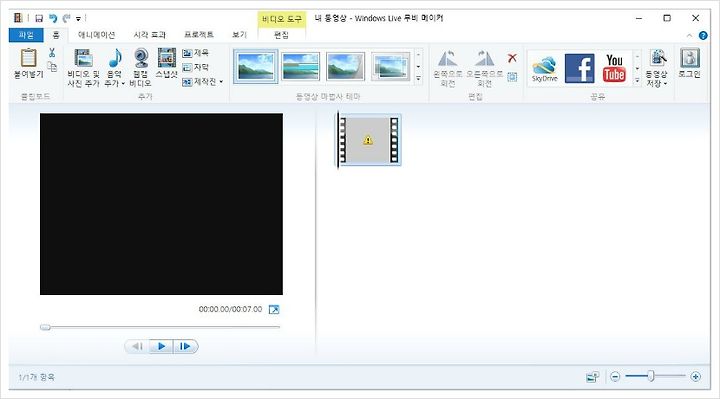Switch to the Visual Effects (시각 효과) tab
Image resolution: width=720 pixels, height=399 pixels.
[150, 35]
